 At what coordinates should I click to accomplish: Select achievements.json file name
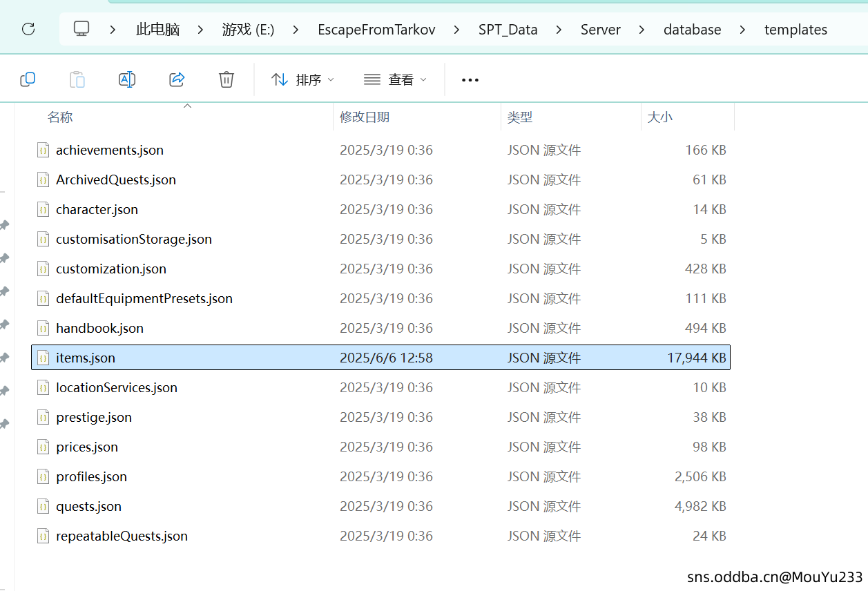[x=110, y=150]
